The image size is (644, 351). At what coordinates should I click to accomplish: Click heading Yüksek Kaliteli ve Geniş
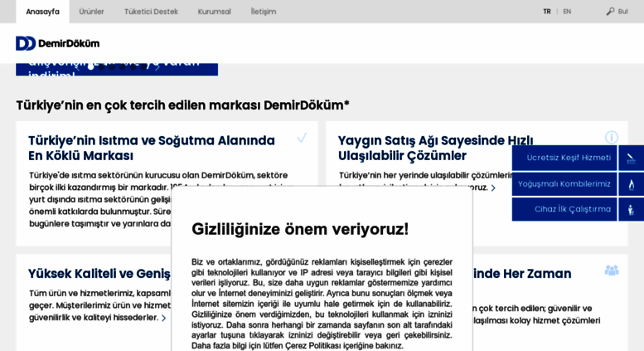pyautogui.click(x=99, y=274)
